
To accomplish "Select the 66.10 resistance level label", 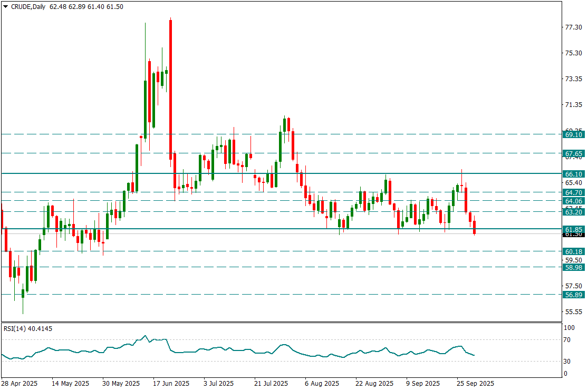I will (573, 174).
